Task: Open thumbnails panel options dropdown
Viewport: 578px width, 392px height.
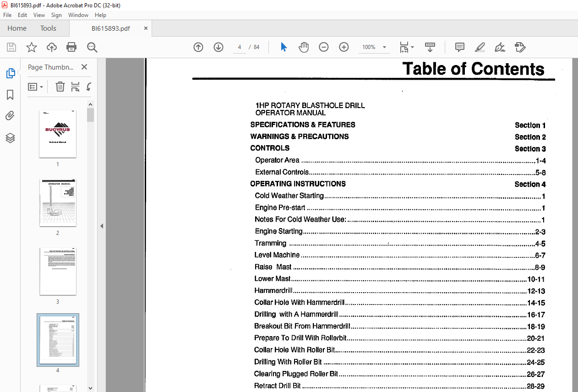Action: point(36,87)
